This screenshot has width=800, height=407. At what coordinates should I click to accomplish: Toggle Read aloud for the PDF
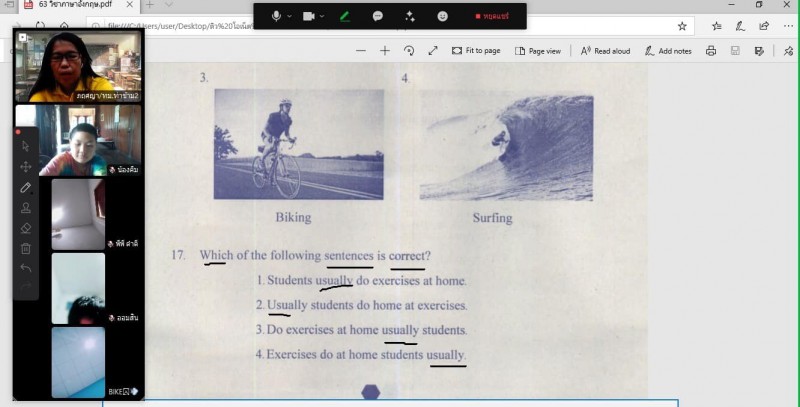[605, 51]
